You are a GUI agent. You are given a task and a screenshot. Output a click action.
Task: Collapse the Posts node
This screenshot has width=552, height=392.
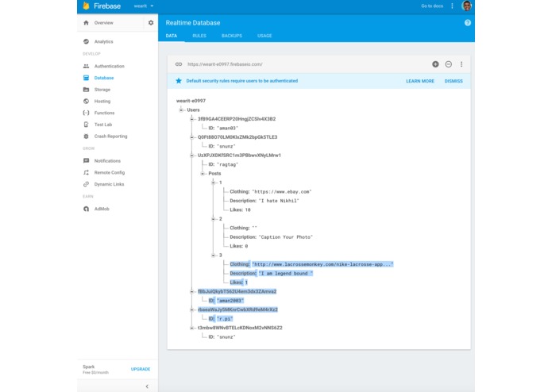click(203, 174)
